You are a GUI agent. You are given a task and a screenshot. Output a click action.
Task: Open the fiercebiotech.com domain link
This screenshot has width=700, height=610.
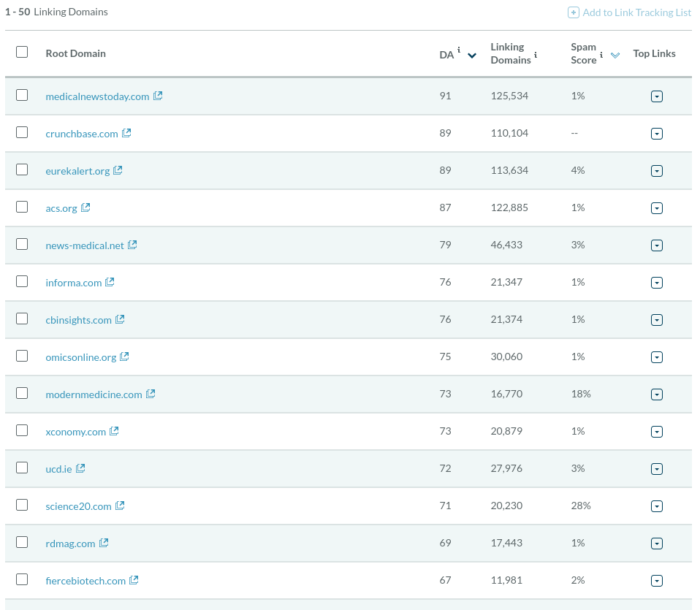click(x=85, y=581)
